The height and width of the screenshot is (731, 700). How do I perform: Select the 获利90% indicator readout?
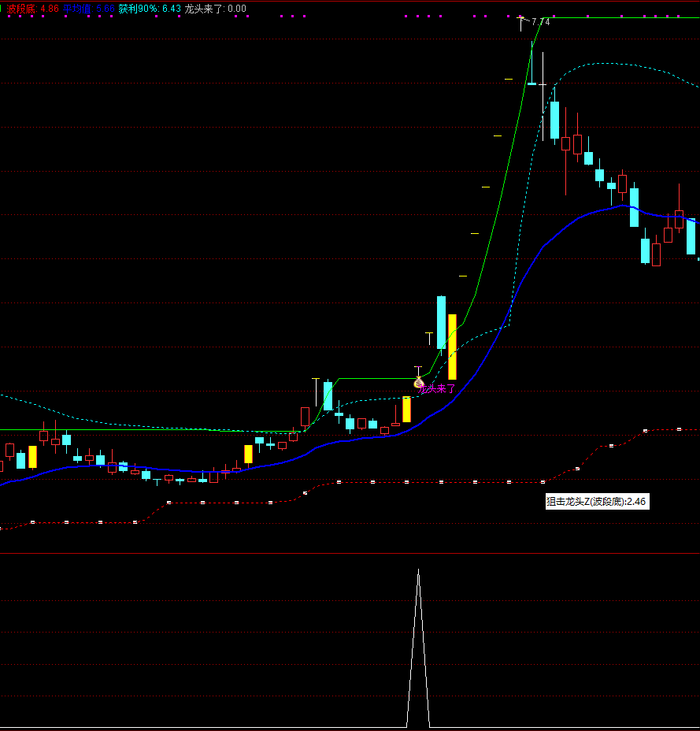pos(150,9)
